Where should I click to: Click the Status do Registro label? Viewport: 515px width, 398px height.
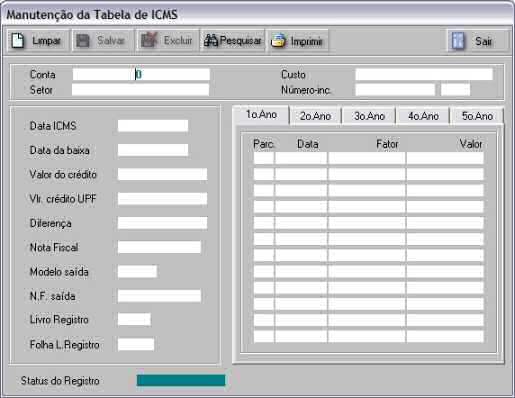click(60, 381)
